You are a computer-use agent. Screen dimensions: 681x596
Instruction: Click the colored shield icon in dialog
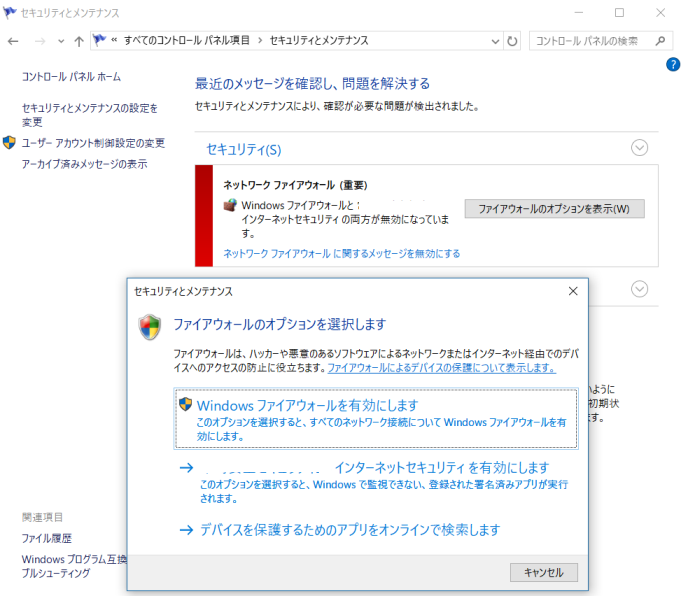tap(149, 327)
